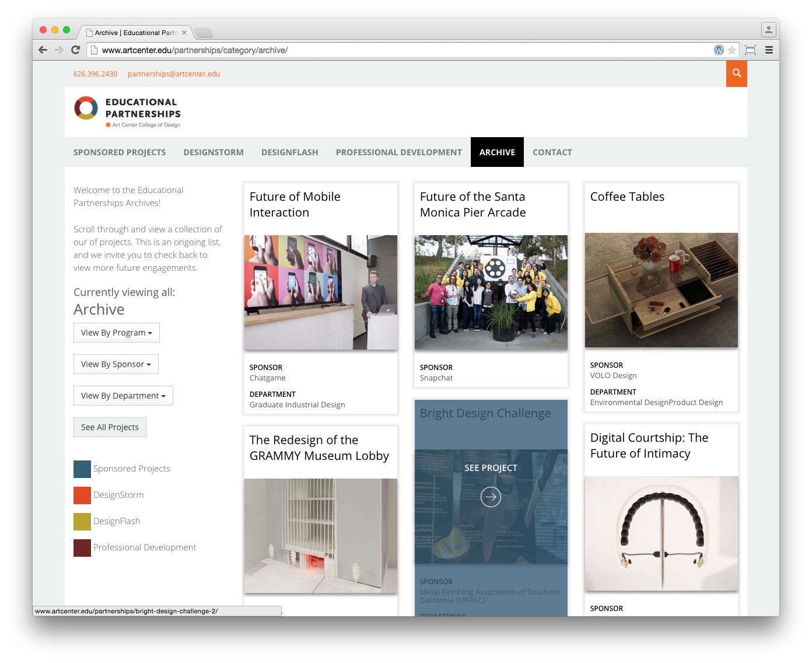Image resolution: width=812 pixels, height=663 pixels.
Task: Click the yellow DesignFlash color swatch
Action: (82, 522)
